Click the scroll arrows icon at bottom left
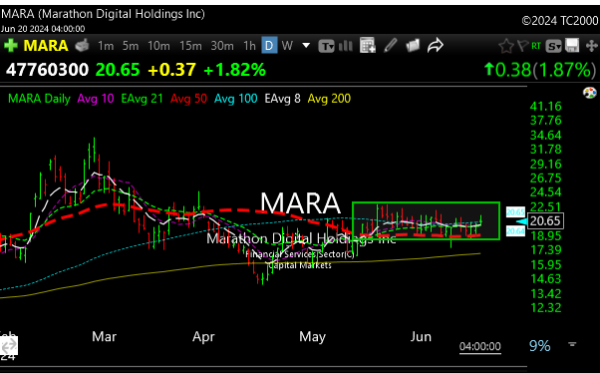Viewport: 600px width, 373px height. pyautogui.click(x=9, y=345)
